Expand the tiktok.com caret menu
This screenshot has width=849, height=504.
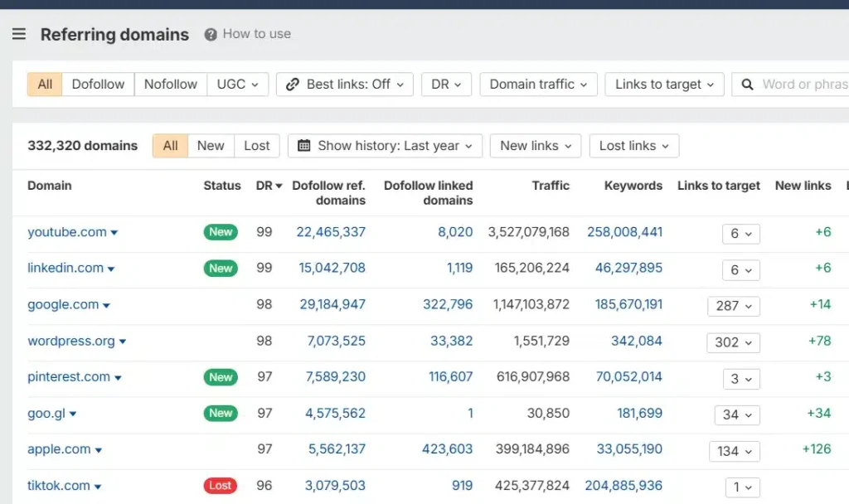(98, 487)
